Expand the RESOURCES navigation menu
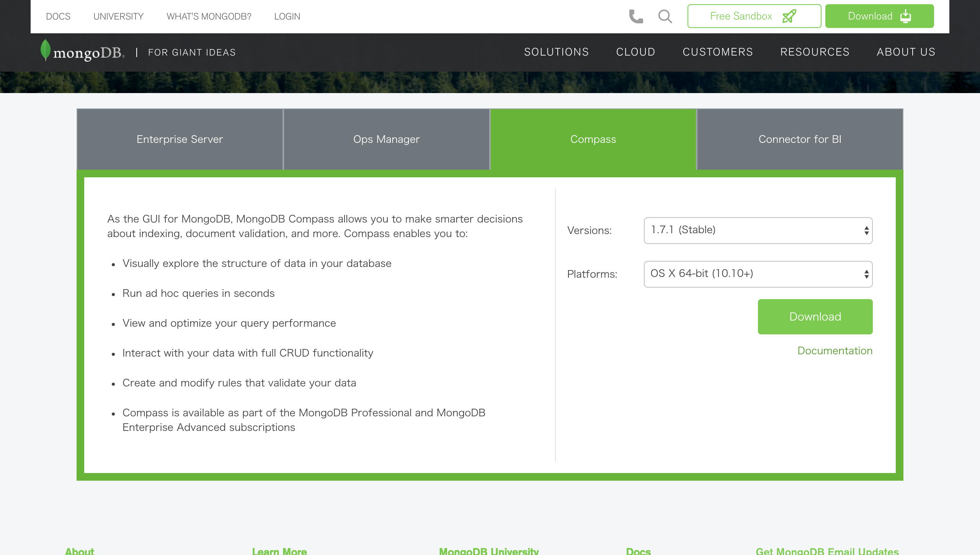 (815, 52)
